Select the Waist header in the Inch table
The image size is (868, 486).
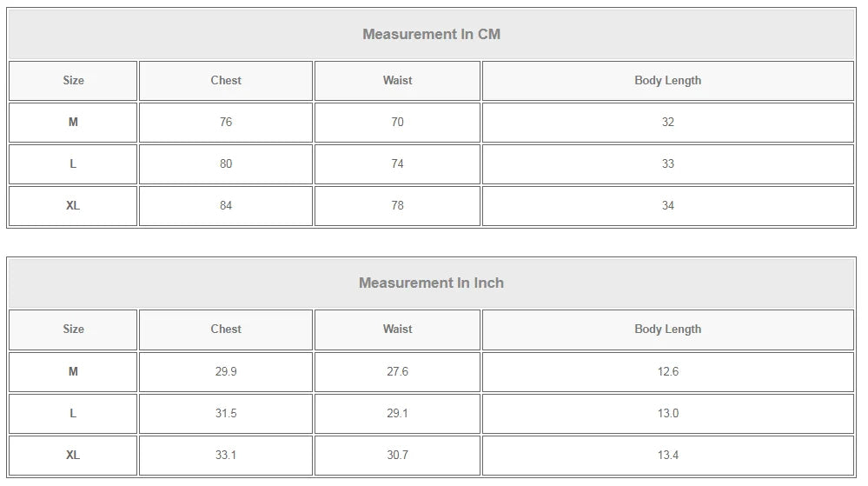tap(397, 330)
